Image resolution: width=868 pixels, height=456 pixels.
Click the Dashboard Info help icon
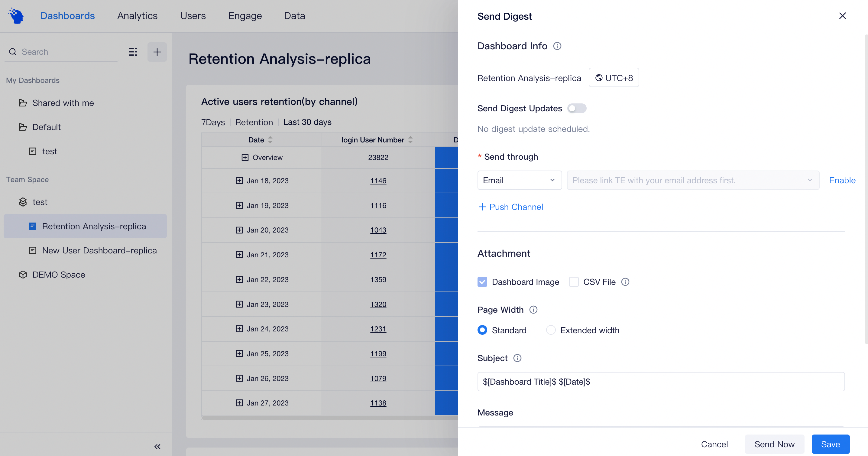(x=557, y=46)
